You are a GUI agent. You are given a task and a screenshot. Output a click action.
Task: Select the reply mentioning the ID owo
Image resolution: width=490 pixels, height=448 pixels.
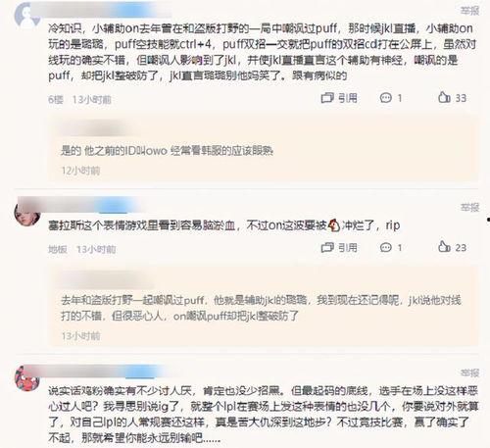click(167, 151)
